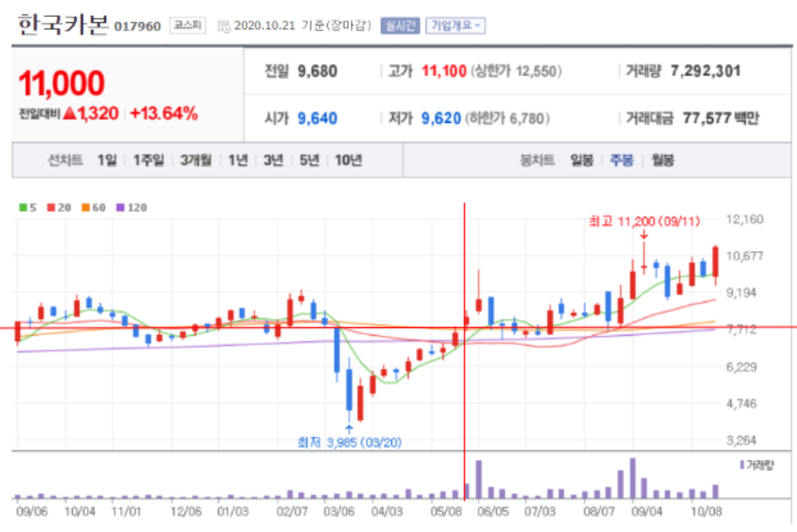Viewport: 797px width, 532px height.
Task: Click the 7,712 price axis label
Action: 741,330
